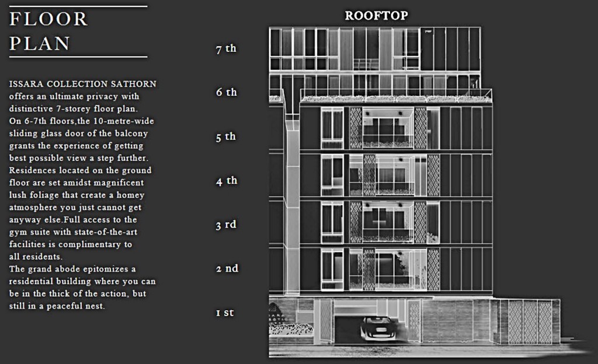This screenshot has height=364, width=598.
Task: Select the 7 th floor label
Action: 226,49
